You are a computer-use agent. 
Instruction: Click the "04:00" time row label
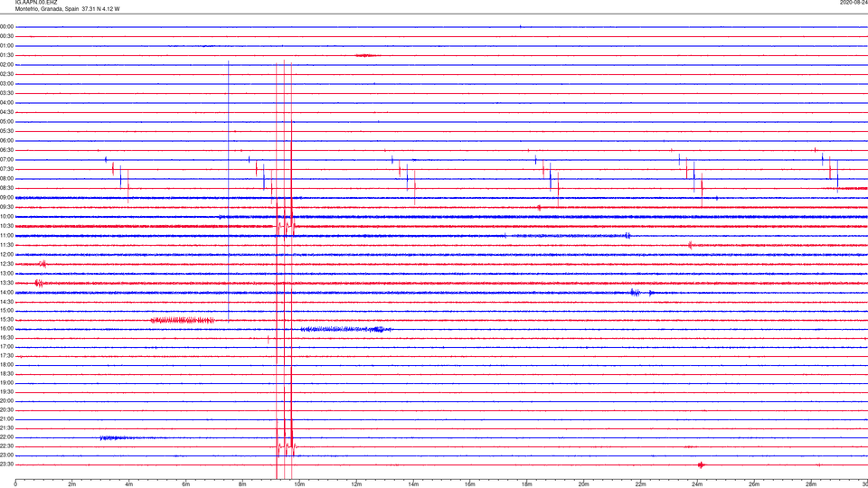tap(7, 103)
